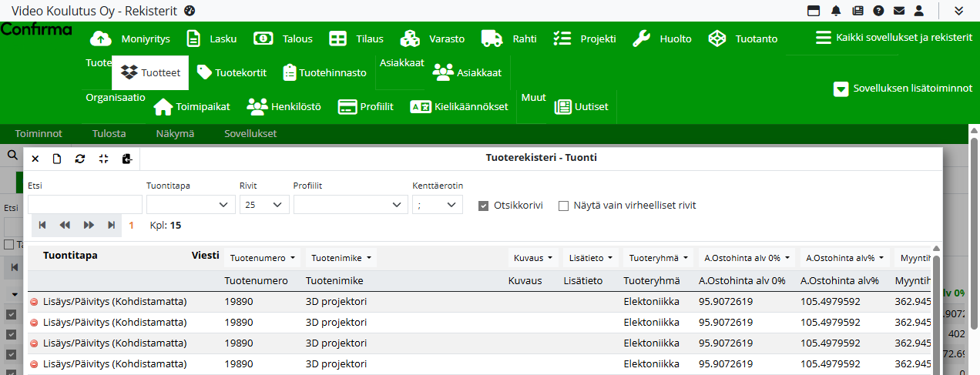Enable Näytä vain virheelliset rivit checkbox
The height and width of the screenshot is (375, 980).
pos(563,206)
